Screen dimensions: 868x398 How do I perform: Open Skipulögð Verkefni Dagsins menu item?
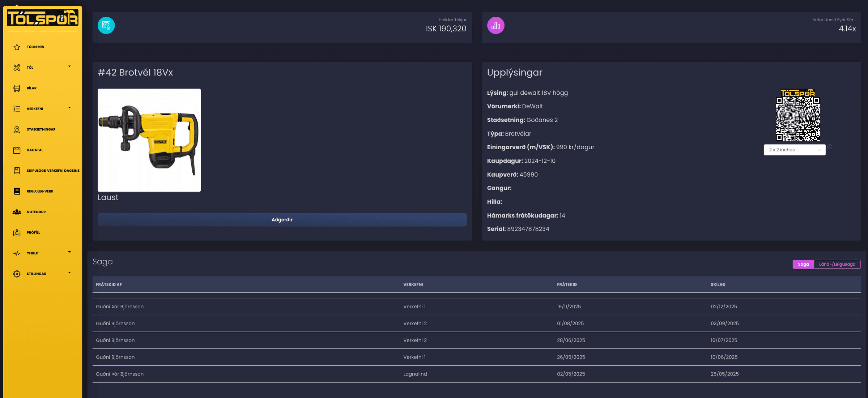(53, 171)
